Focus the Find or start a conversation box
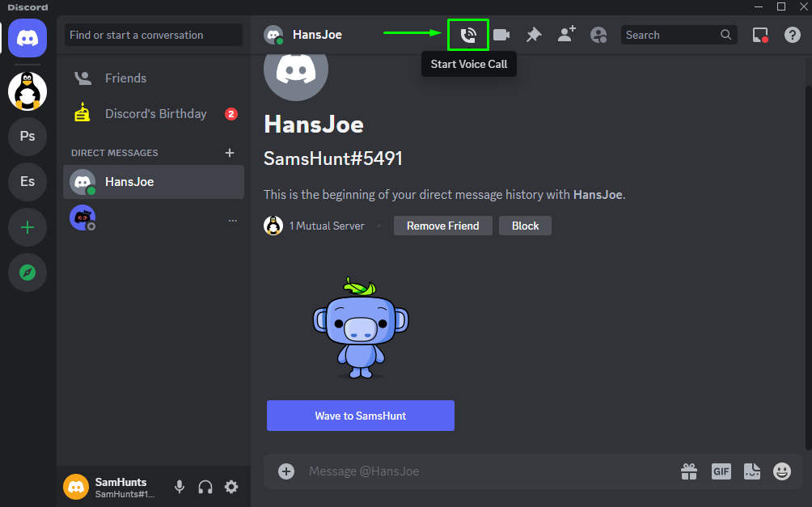The image size is (812, 507). [x=154, y=35]
